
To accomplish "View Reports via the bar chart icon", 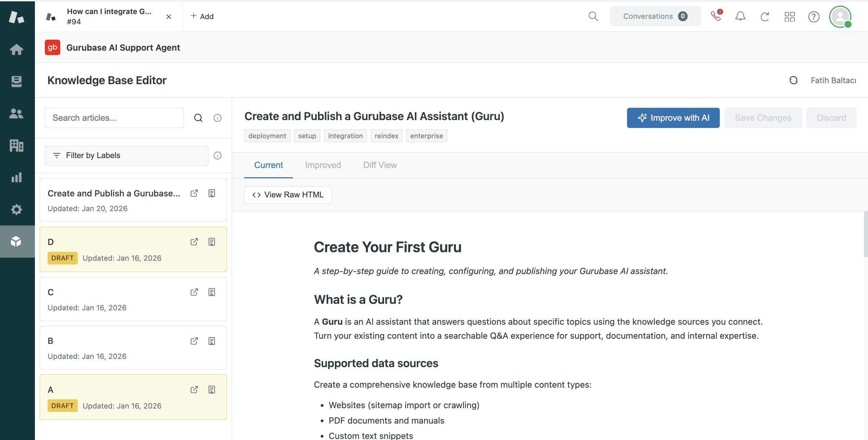I will [x=17, y=177].
